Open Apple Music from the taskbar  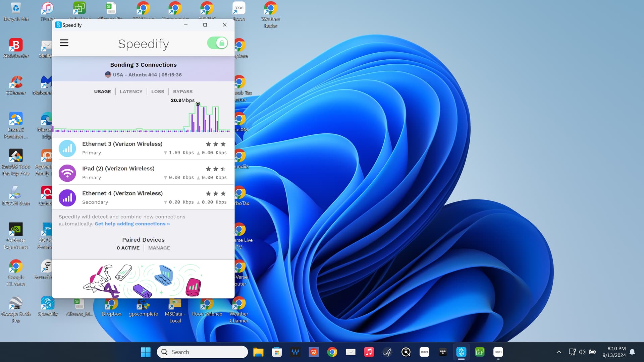tap(369, 352)
